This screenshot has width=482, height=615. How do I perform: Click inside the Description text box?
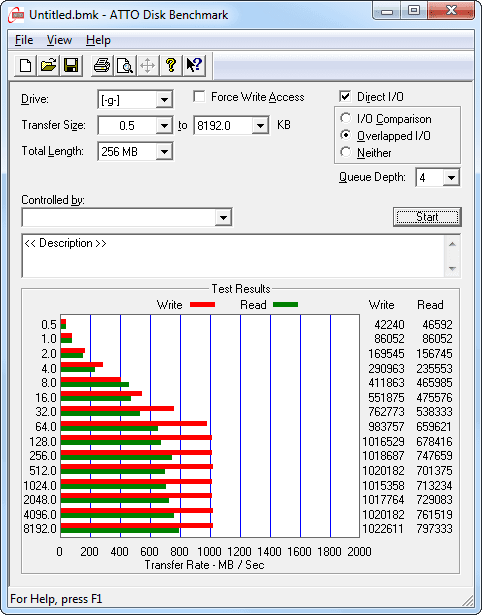[x=233, y=256]
